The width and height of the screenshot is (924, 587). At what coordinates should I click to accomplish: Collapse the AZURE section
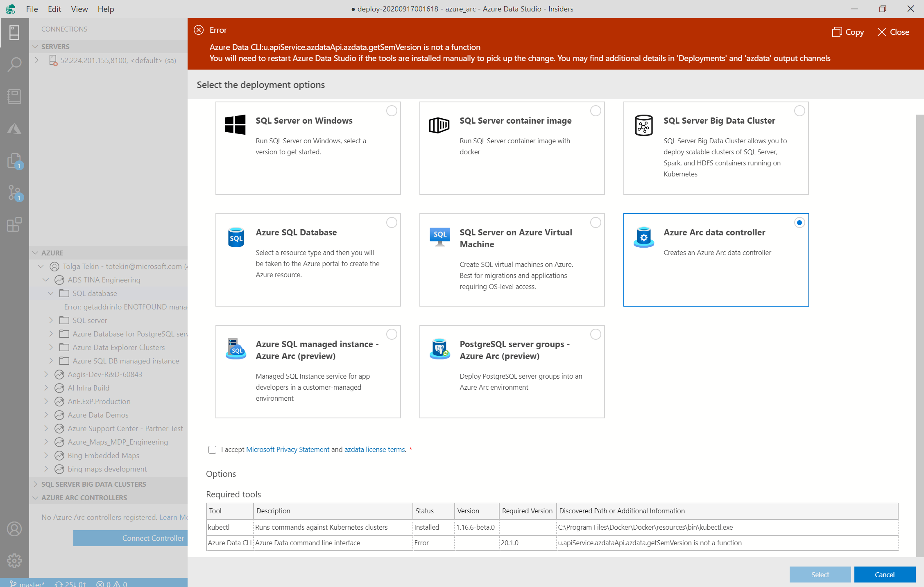coord(36,253)
